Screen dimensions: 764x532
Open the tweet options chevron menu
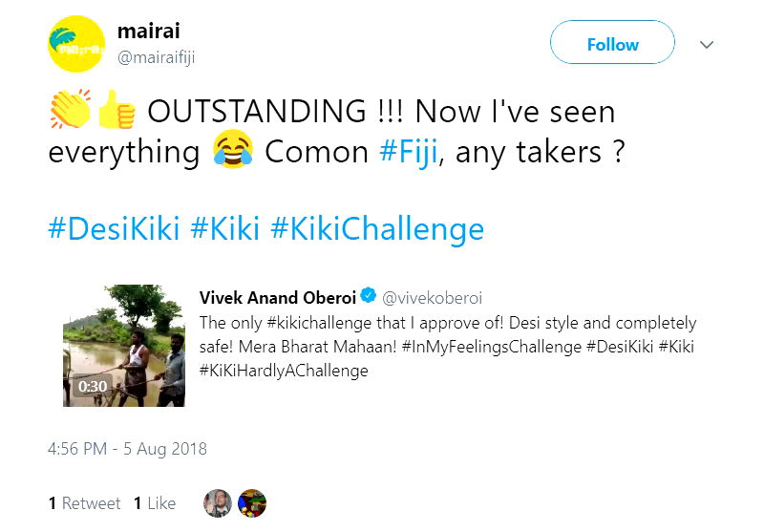(708, 45)
